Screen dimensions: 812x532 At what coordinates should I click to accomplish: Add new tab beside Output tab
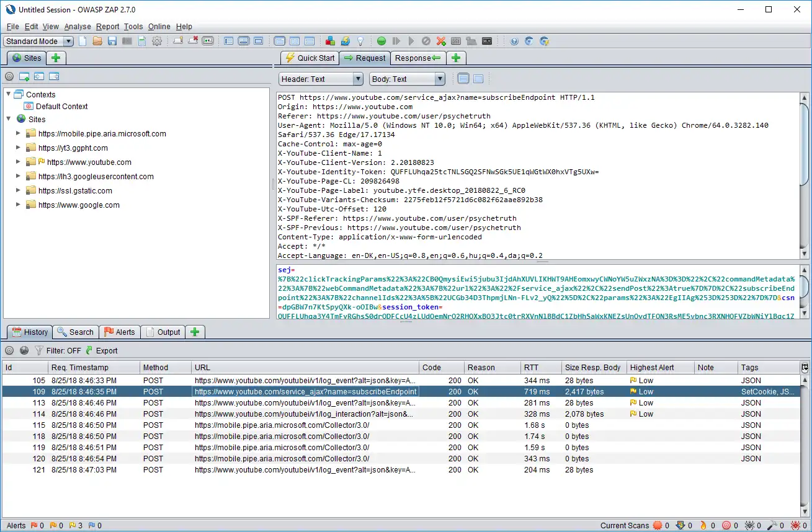coord(195,332)
